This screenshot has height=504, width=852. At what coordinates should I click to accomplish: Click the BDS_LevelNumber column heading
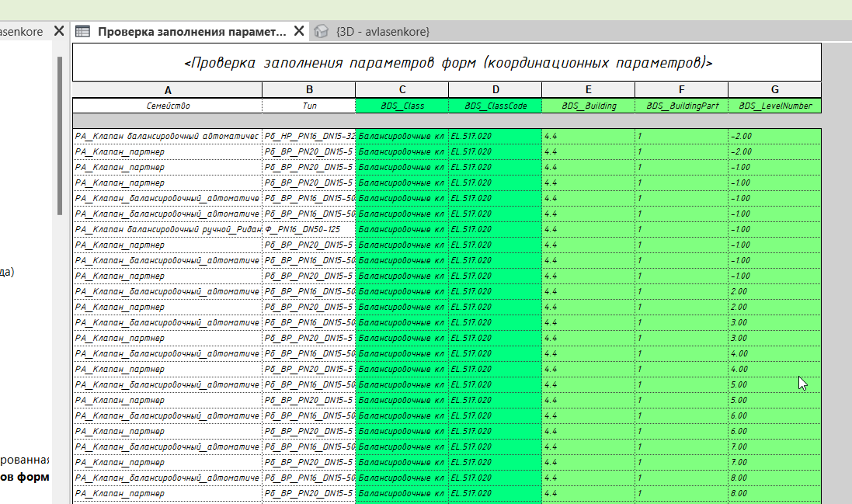775,106
